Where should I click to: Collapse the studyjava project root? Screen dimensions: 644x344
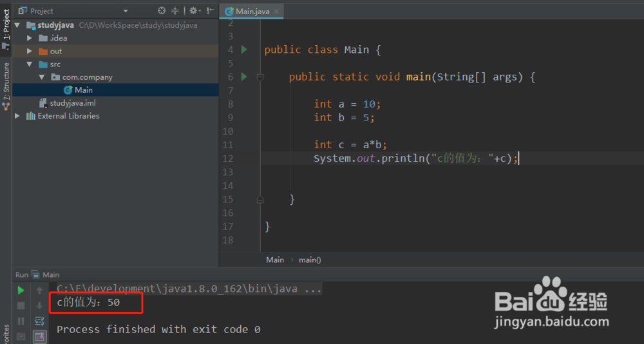point(17,25)
